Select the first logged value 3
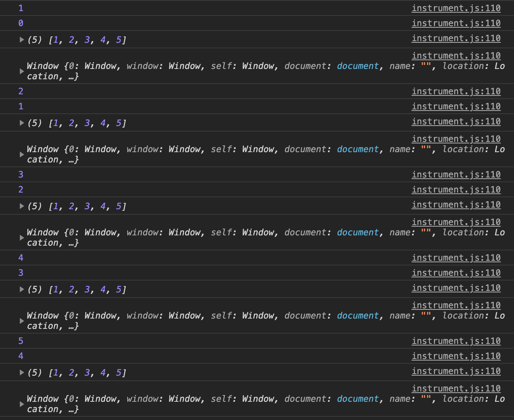This screenshot has width=514, height=420. click(21, 174)
